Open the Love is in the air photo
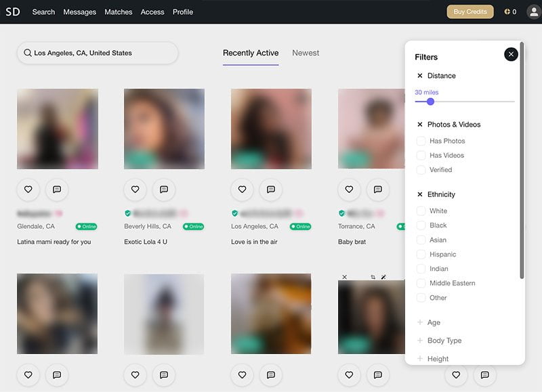This screenshot has width=542, height=392. [x=272, y=129]
